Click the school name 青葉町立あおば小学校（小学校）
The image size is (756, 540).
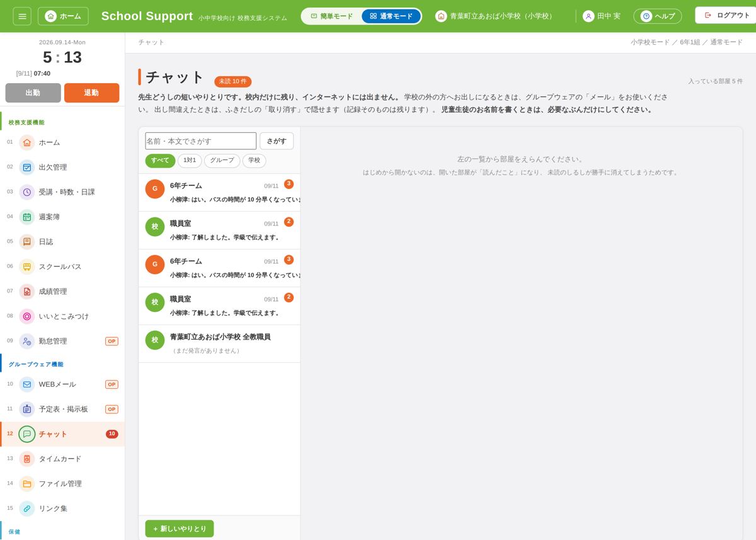[x=495, y=16]
